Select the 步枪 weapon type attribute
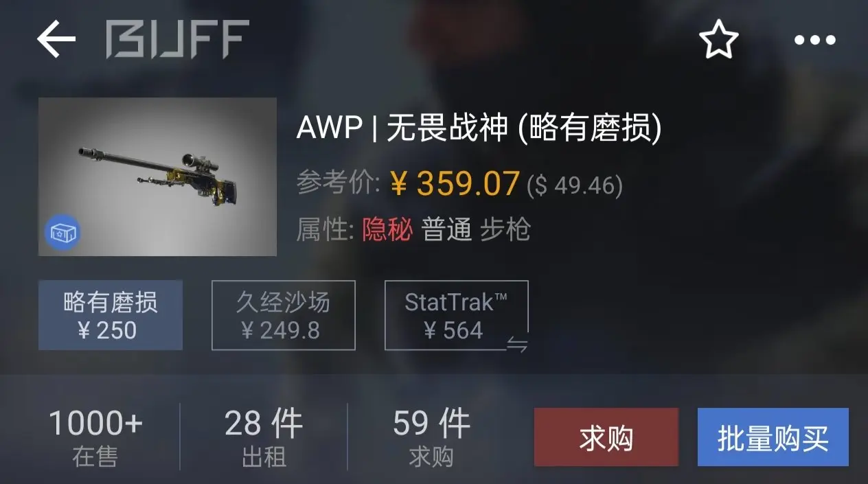 [505, 230]
